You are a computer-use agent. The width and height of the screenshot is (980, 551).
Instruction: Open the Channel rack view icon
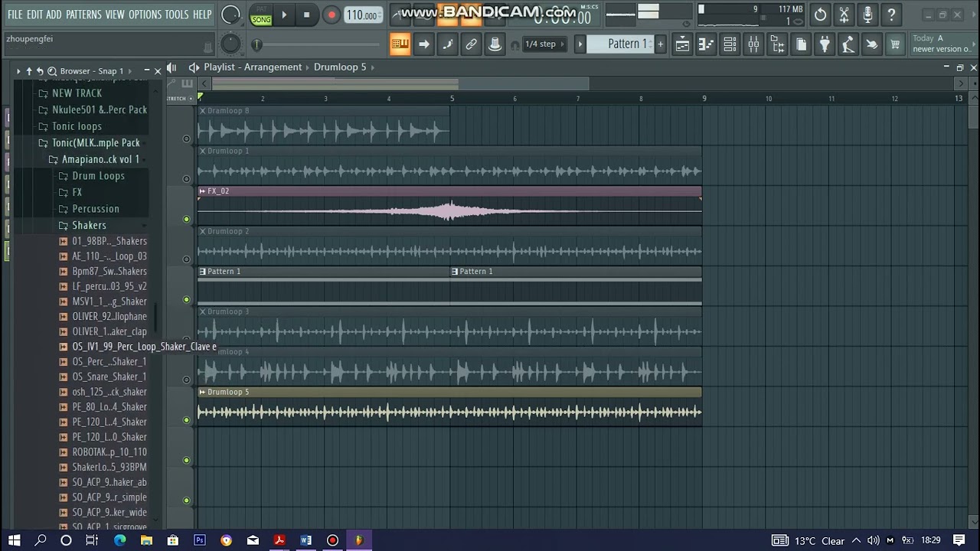click(x=730, y=44)
